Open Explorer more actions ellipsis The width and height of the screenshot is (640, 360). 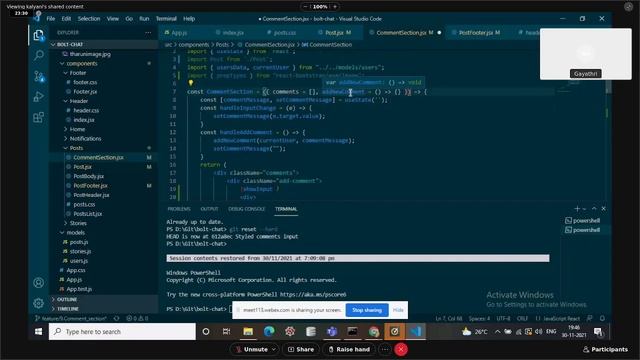148,33
